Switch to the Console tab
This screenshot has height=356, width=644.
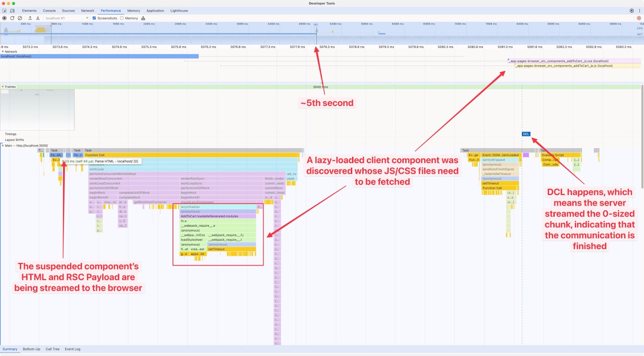pos(50,11)
